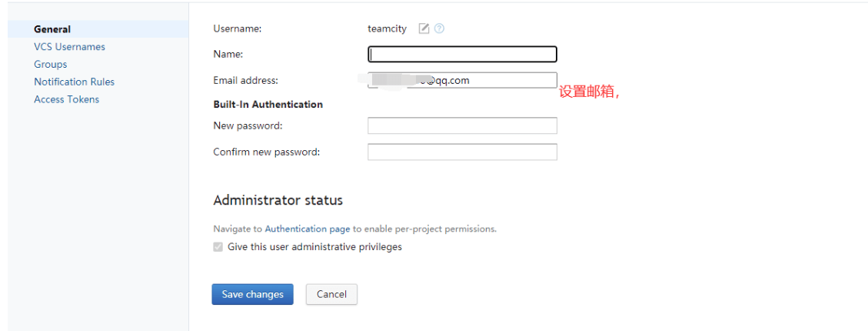Screen dimensions: 868x331
Task: Click the 'Name:' field label
Action: [228, 55]
